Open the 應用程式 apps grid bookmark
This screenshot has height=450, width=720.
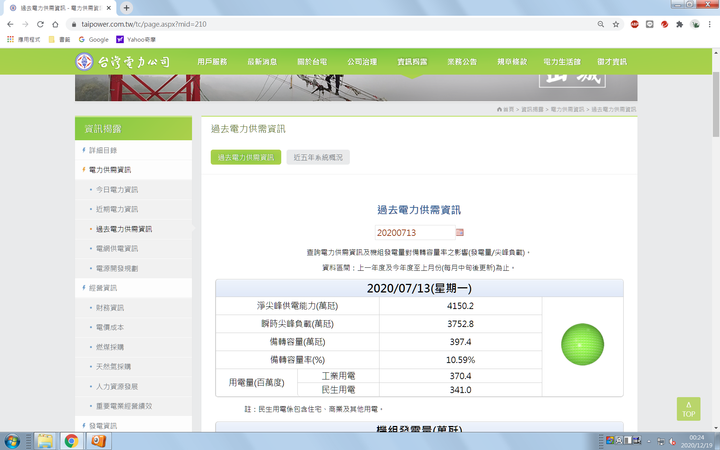[23, 39]
